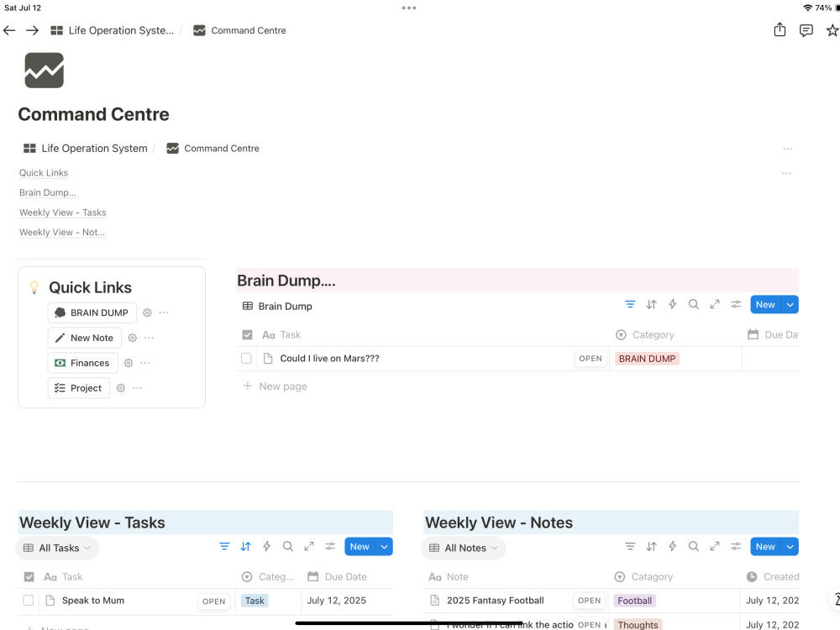This screenshot has height=630, width=840.
Task: Click the Task category tag on Speak to Mum
Action: coord(255,601)
